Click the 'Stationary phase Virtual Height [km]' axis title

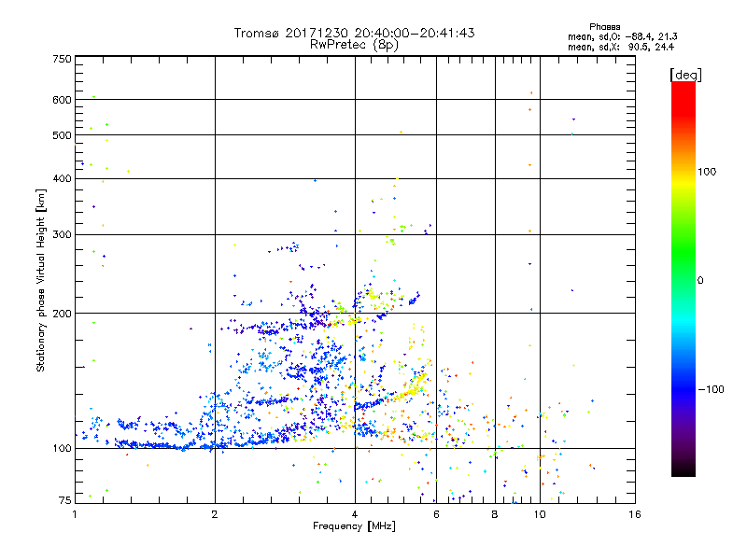[x=41, y=280]
